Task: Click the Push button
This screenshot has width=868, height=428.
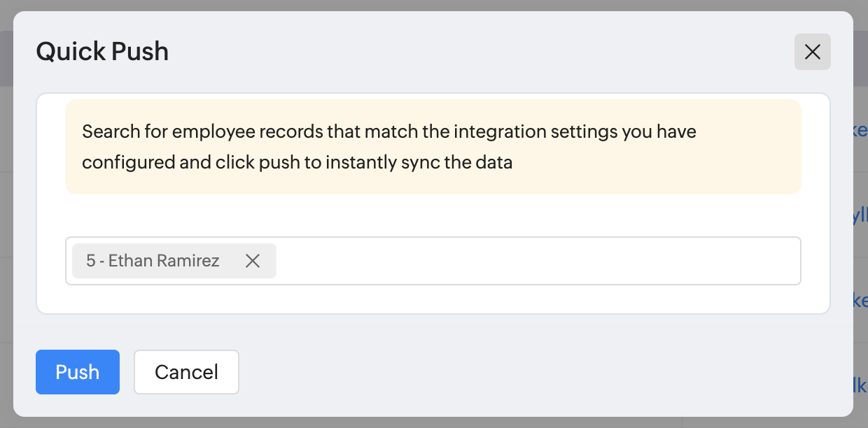Action: point(78,372)
